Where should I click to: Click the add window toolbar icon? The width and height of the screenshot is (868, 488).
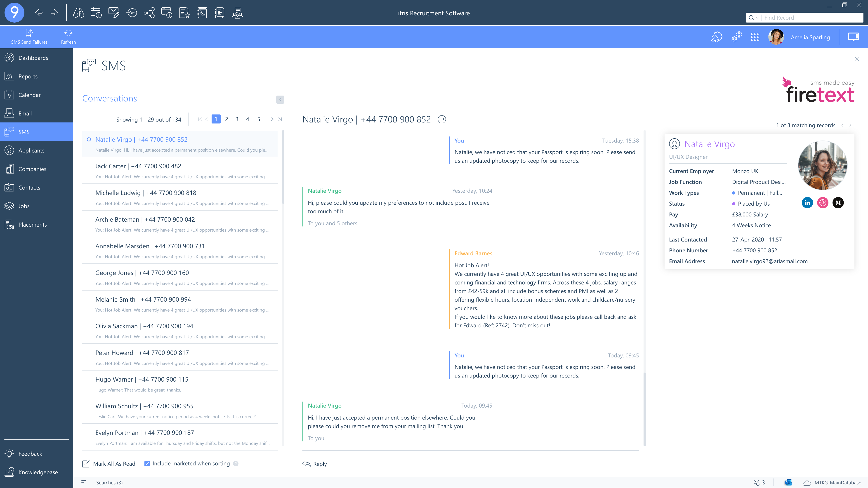coord(167,13)
